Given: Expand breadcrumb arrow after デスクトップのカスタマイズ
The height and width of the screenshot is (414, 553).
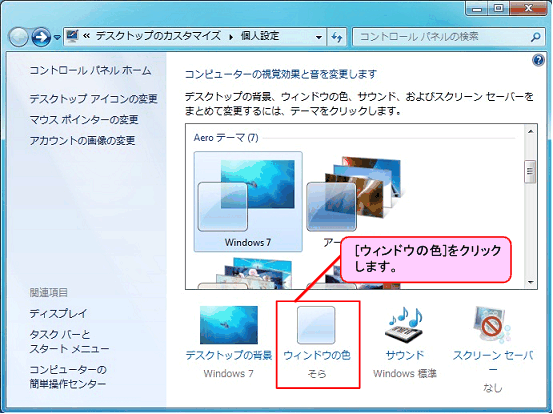Looking at the screenshot, I should tap(231, 37).
